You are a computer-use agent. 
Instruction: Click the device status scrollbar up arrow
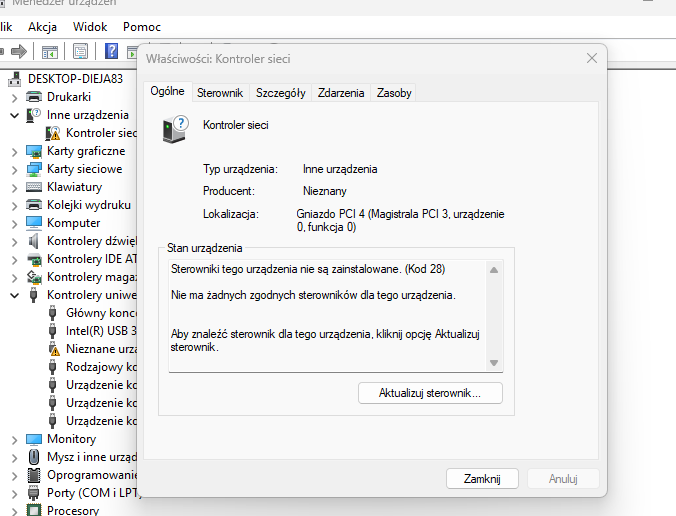pos(494,270)
